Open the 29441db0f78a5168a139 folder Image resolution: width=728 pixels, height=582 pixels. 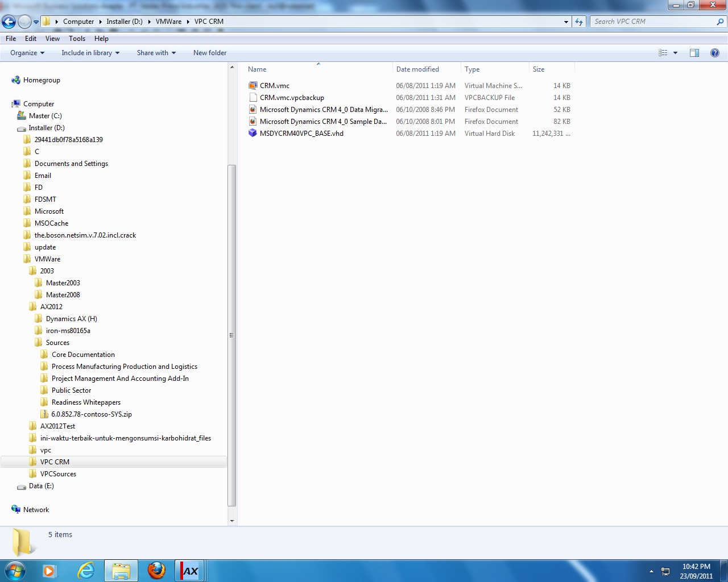point(68,140)
